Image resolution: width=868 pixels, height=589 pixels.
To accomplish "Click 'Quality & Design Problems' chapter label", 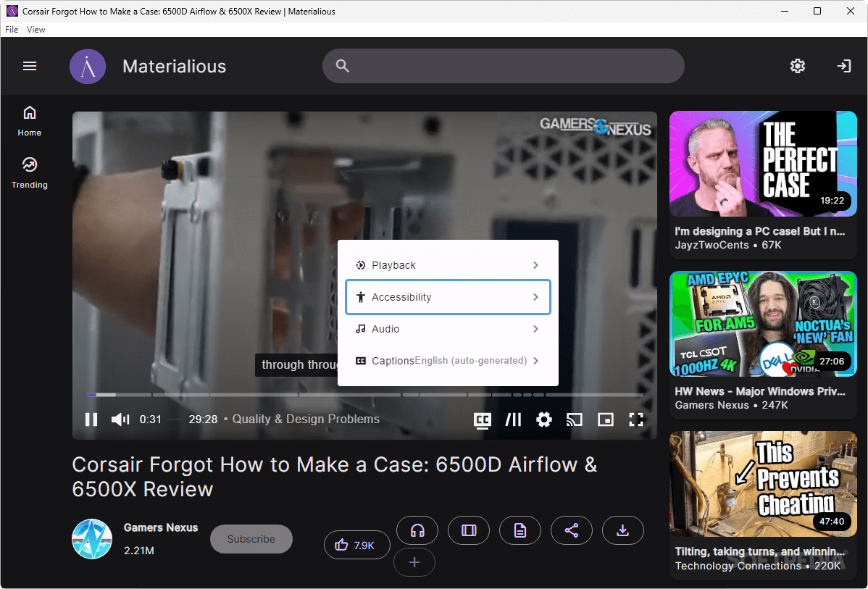I will (x=306, y=419).
